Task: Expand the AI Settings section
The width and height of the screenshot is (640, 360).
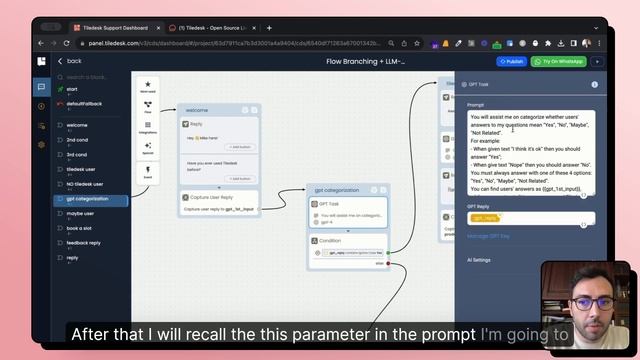Action: pos(479,260)
